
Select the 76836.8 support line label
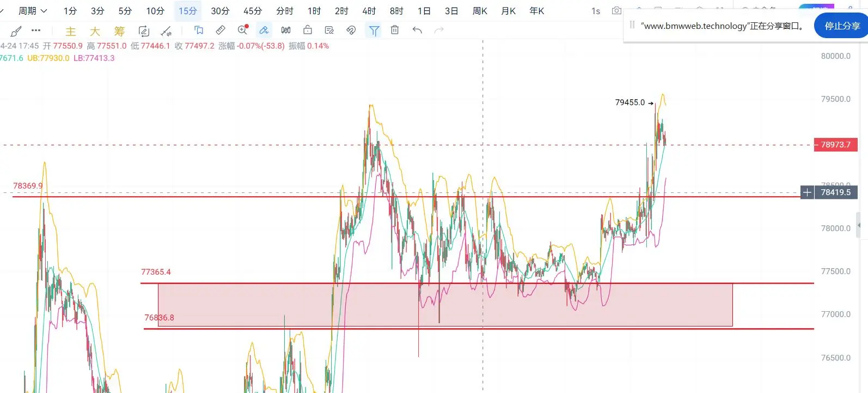point(159,318)
